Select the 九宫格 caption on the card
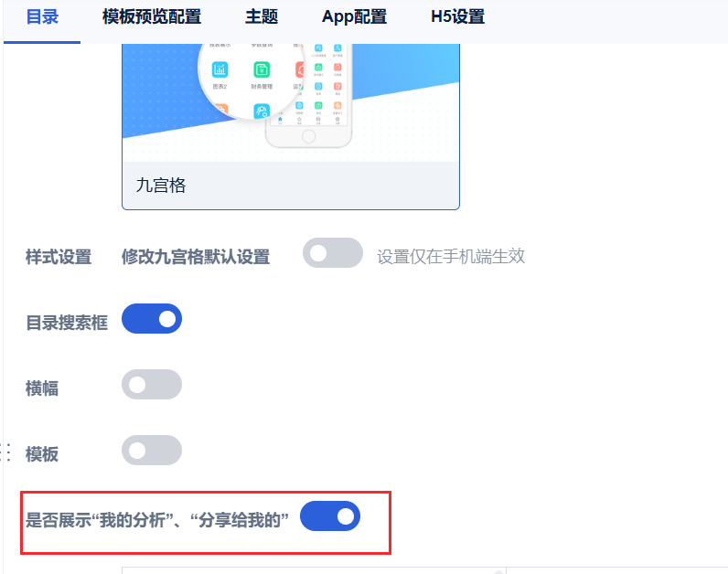Image resolution: width=728 pixels, height=574 pixels. click(161, 186)
